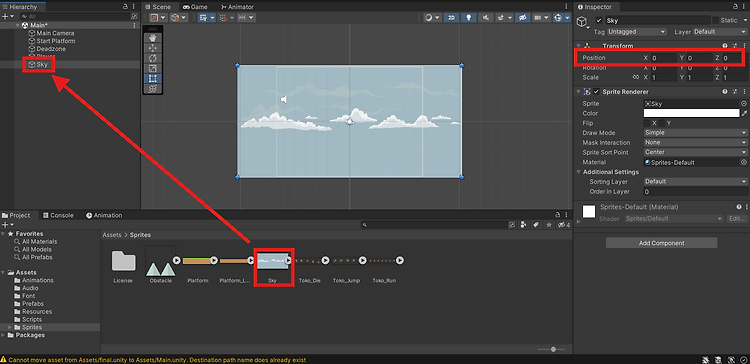Open Transform component three-dot menu
750x364 pixels.
point(744,46)
